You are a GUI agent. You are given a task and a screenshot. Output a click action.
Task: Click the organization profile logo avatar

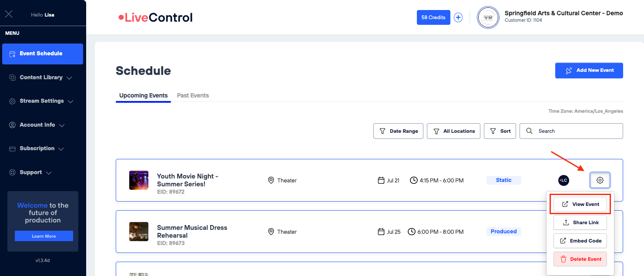pos(488,17)
